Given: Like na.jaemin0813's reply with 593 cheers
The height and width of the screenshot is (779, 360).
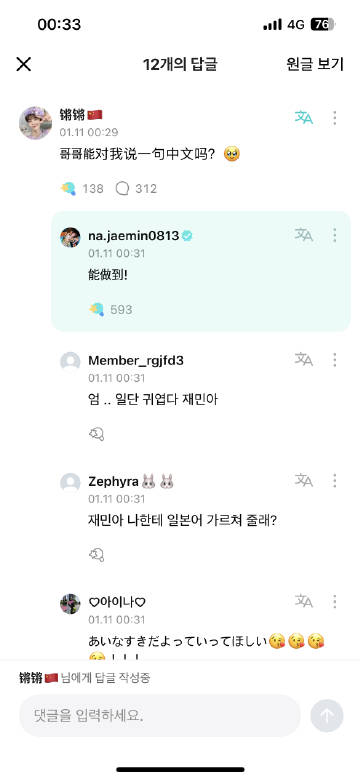Looking at the screenshot, I should point(97,310).
